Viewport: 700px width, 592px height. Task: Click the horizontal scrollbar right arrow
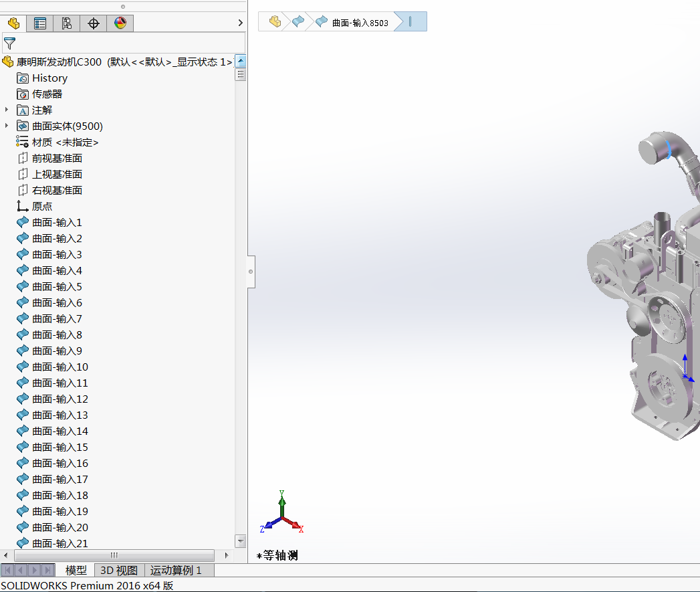click(227, 555)
